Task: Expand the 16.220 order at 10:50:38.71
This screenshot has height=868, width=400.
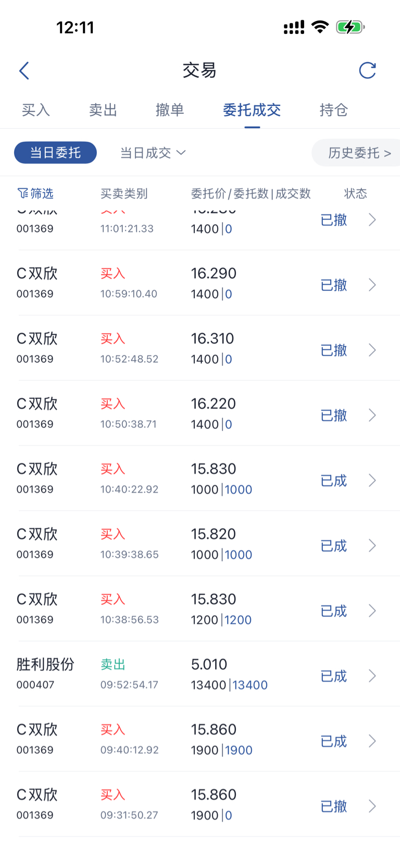Action: click(x=200, y=413)
